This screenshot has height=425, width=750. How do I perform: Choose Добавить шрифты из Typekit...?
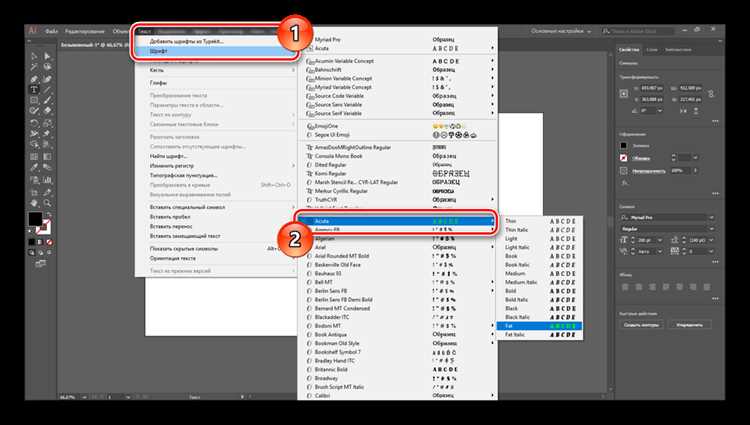tap(186, 42)
